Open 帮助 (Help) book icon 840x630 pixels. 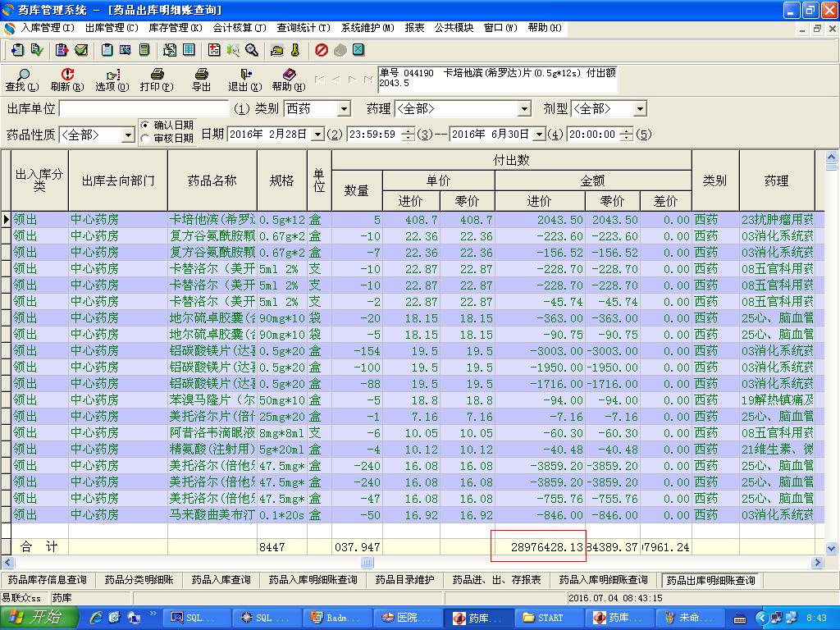(289, 75)
